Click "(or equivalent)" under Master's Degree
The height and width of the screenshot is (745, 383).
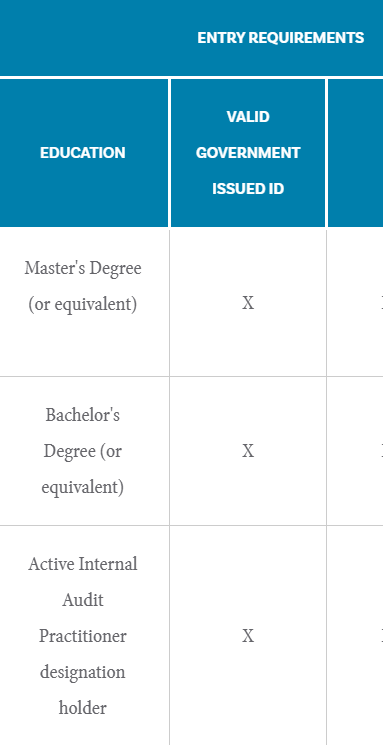(83, 305)
